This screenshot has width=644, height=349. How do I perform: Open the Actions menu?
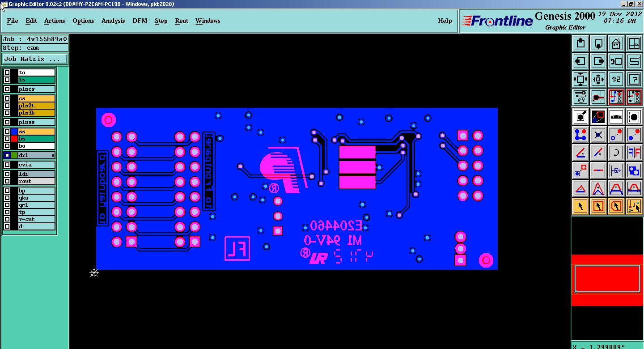pyautogui.click(x=55, y=21)
